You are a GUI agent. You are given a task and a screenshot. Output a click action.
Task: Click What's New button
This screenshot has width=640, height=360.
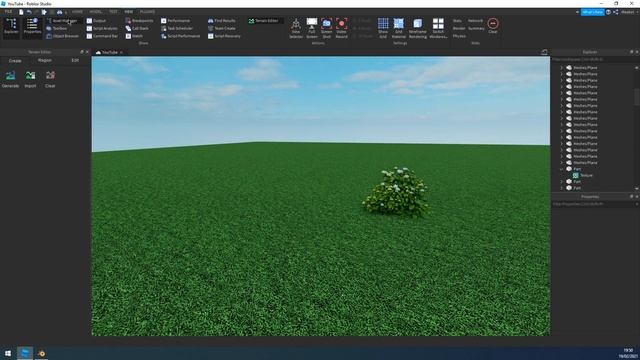pyautogui.click(x=593, y=12)
